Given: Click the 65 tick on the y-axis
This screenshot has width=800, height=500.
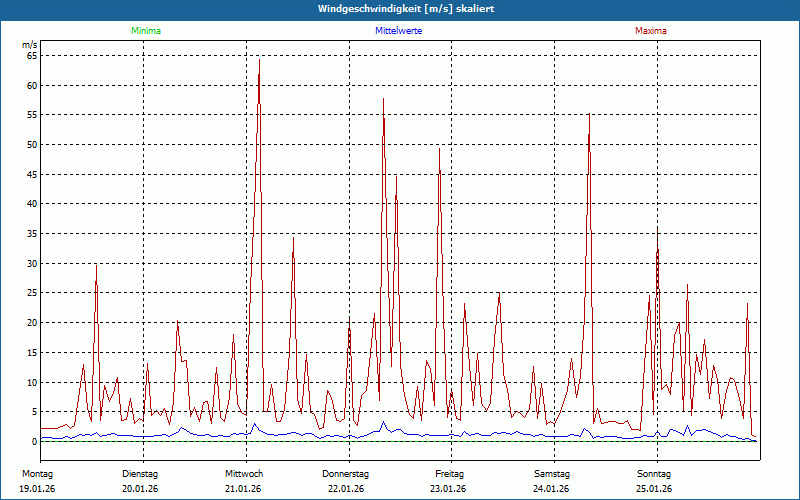Looking at the screenshot, I should (32, 56).
